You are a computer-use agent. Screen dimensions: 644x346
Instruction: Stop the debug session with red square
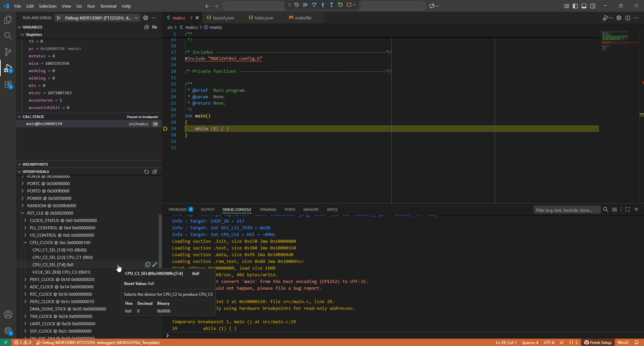[x=349, y=5]
